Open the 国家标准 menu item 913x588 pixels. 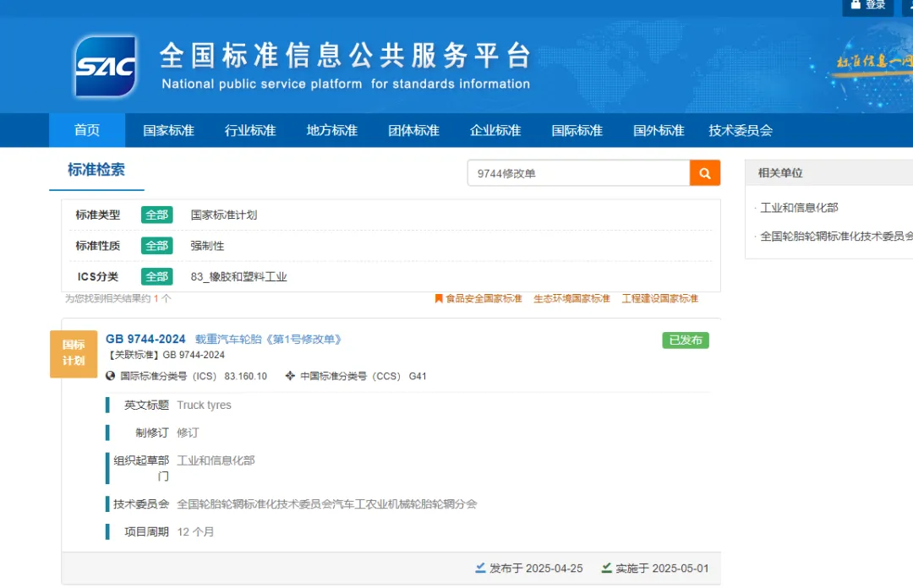pos(169,130)
